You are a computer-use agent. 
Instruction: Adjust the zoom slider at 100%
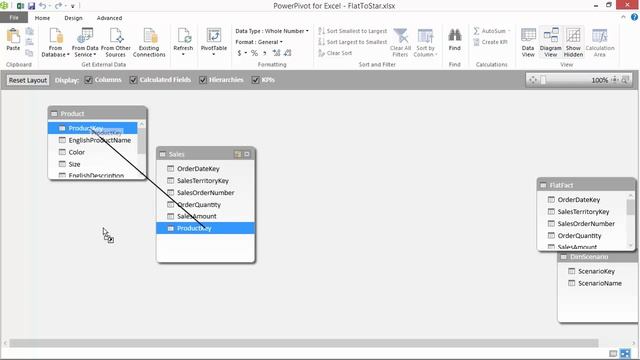pos(543,80)
